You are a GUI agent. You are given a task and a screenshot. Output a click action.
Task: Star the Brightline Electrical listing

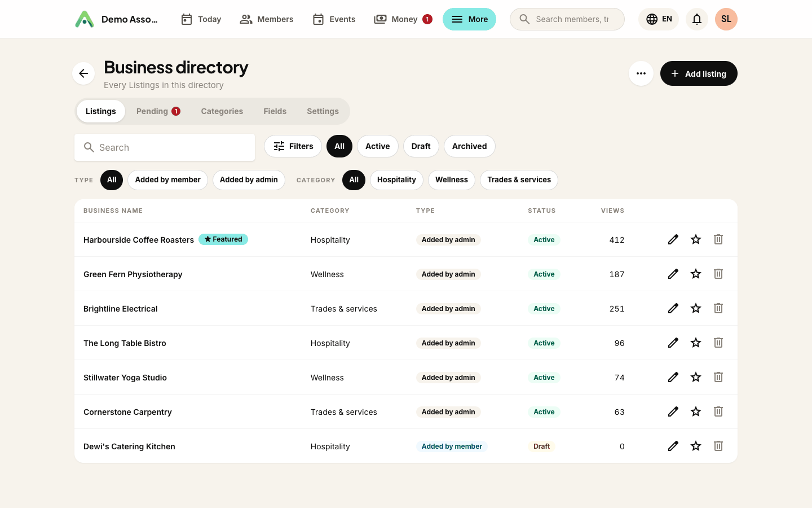click(696, 308)
